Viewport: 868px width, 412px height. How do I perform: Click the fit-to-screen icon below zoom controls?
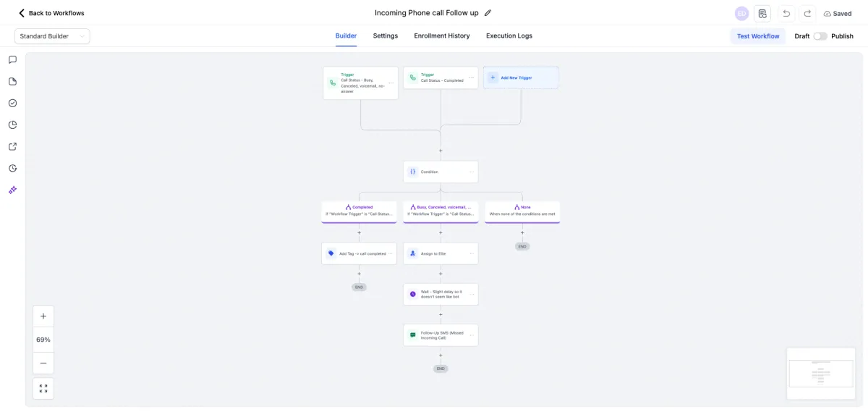(43, 388)
